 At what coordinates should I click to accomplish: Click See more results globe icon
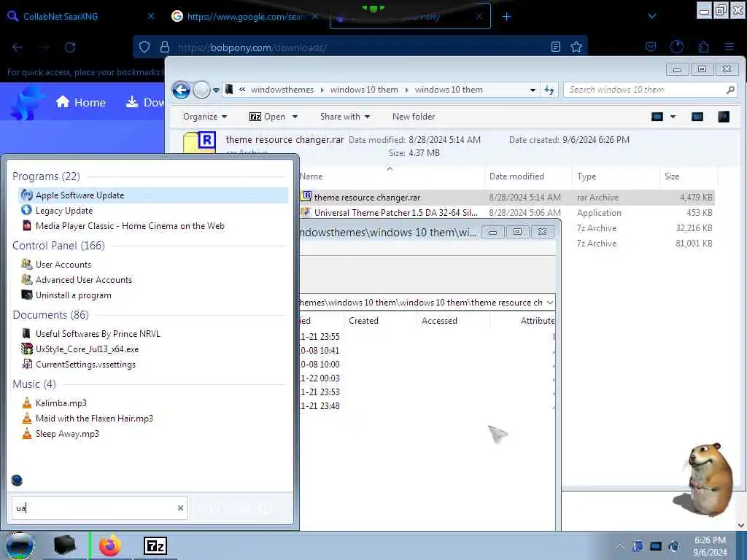click(x=17, y=480)
